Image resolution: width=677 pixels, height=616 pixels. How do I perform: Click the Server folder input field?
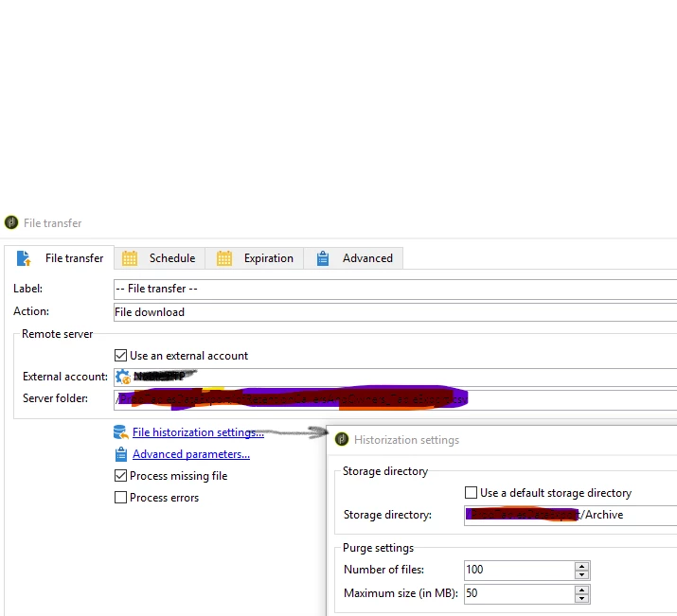click(x=395, y=399)
